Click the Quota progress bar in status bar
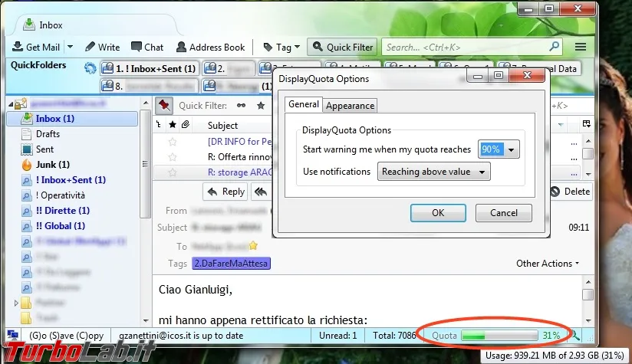This screenshot has width=632, height=364. click(x=499, y=336)
